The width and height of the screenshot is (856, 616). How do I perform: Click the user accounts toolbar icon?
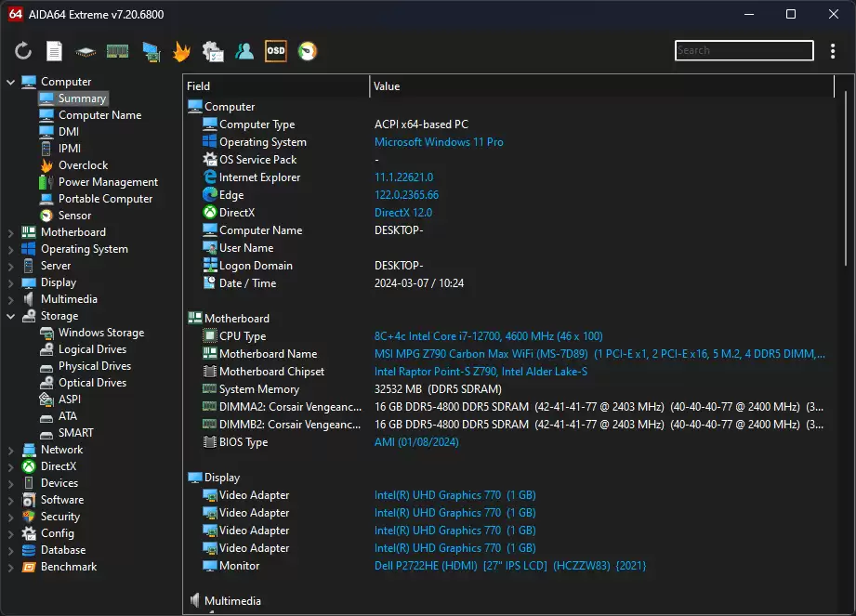point(244,51)
